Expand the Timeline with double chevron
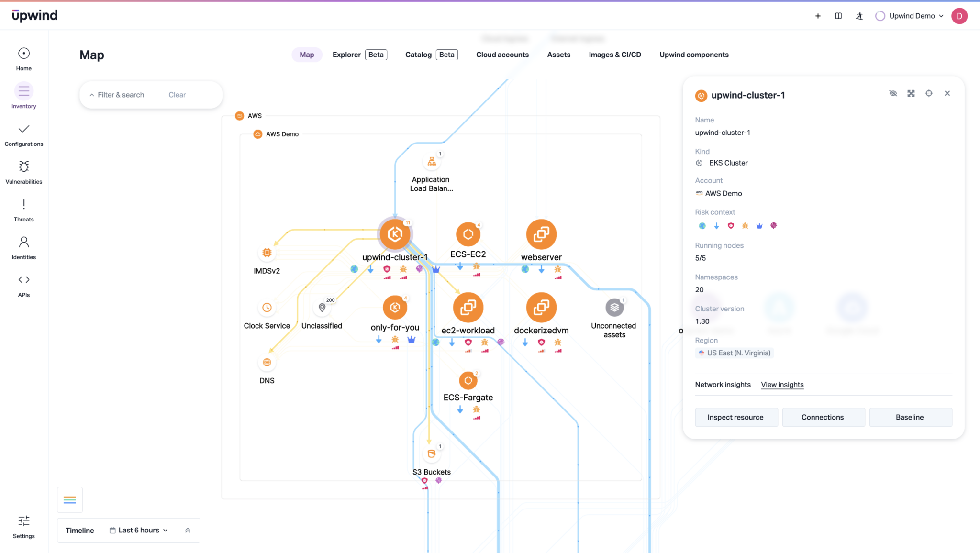This screenshot has width=980, height=553. tap(188, 530)
